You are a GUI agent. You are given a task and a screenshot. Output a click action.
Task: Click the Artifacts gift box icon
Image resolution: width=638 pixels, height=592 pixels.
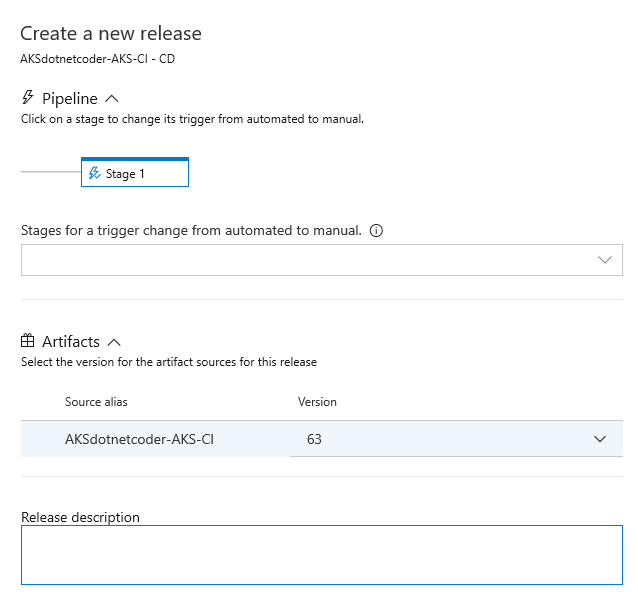pyautogui.click(x=27, y=341)
